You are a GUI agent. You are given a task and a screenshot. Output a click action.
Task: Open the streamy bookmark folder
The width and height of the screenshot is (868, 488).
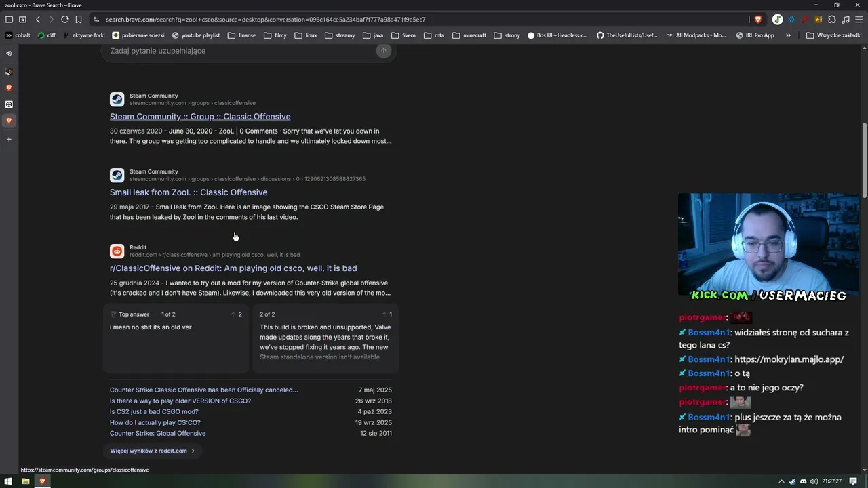340,35
